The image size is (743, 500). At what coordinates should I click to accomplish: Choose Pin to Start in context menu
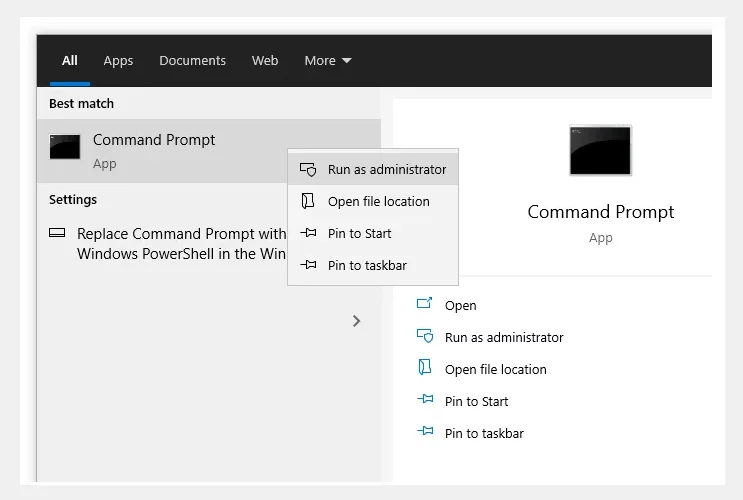(373, 233)
